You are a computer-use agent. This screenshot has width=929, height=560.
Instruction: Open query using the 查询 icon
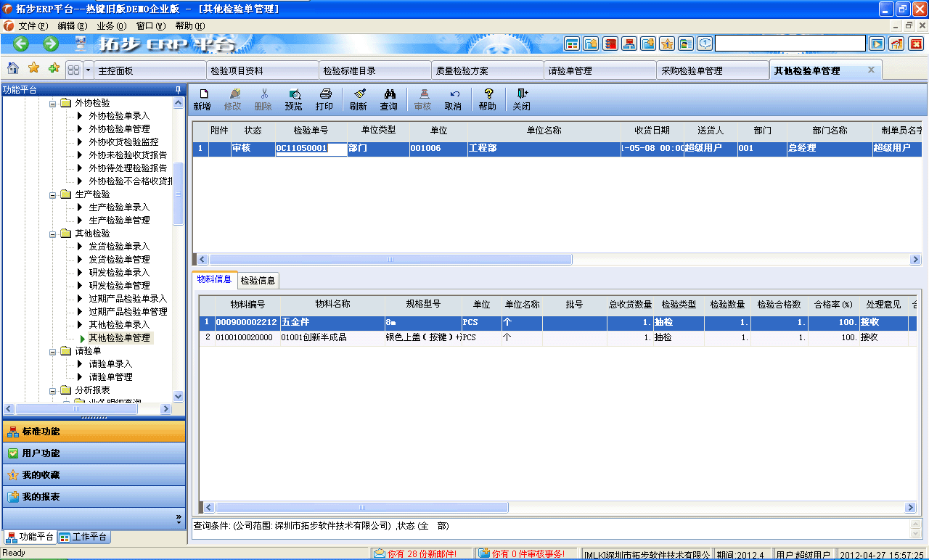pos(389,99)
